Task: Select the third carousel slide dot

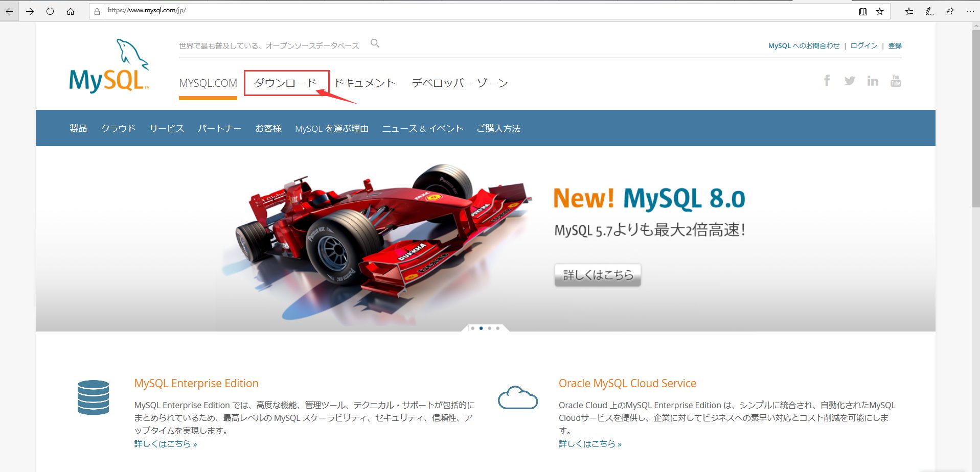Action: click(489, 328)
